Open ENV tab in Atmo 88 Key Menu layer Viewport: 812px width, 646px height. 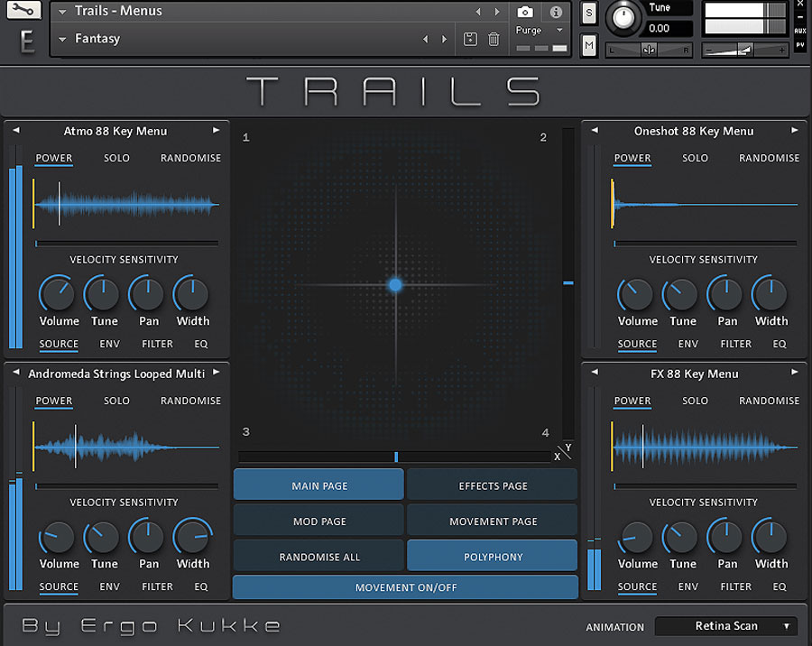pyautogui.click(x=110, y=344)
